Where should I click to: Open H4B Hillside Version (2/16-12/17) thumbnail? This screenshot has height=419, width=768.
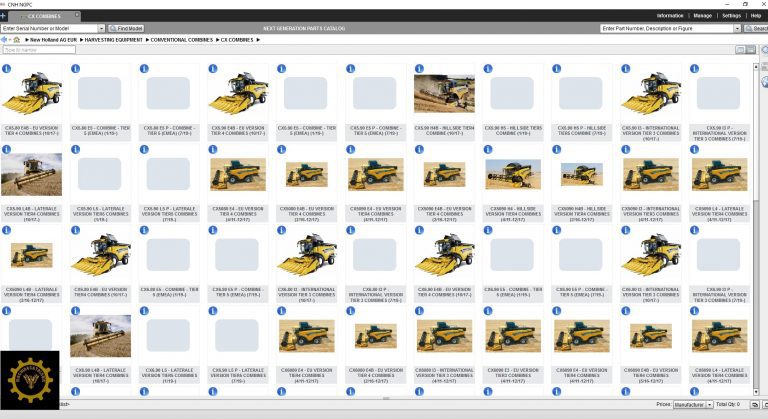(582, 174)
